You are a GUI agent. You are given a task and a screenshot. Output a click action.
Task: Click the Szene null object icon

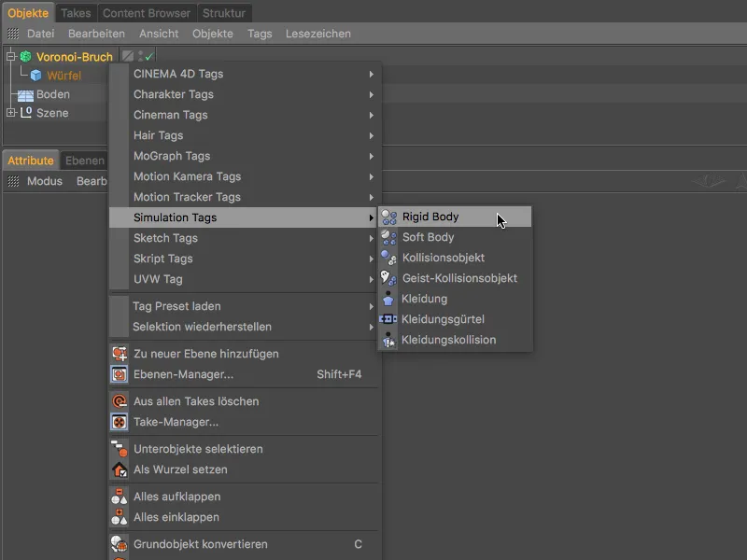[26, 113]
